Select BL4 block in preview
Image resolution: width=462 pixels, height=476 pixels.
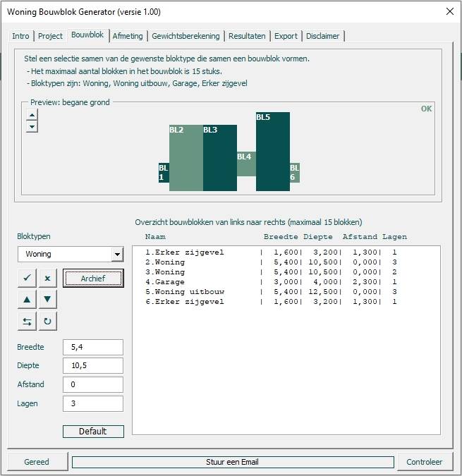pos(246,164)
